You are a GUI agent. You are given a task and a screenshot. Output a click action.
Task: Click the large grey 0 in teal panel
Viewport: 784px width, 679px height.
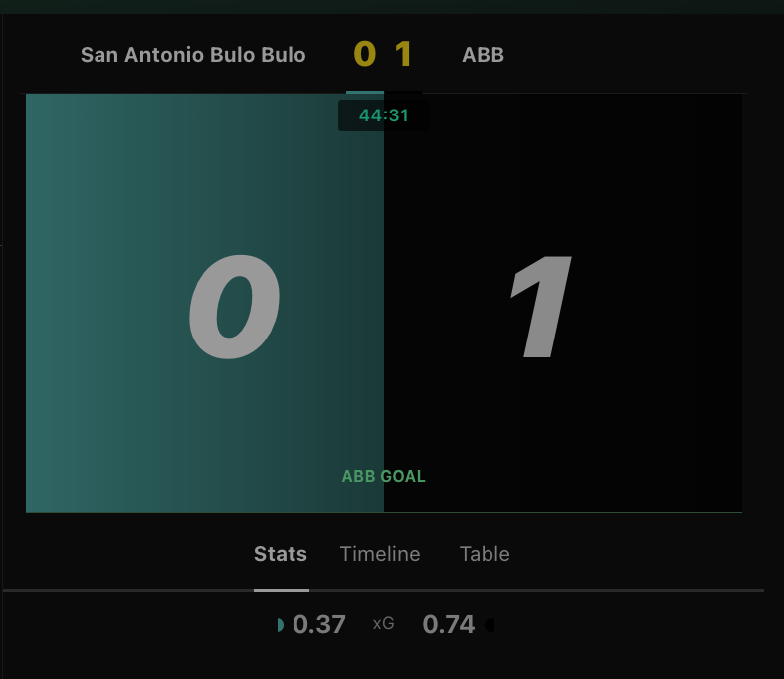pos(234,307)
